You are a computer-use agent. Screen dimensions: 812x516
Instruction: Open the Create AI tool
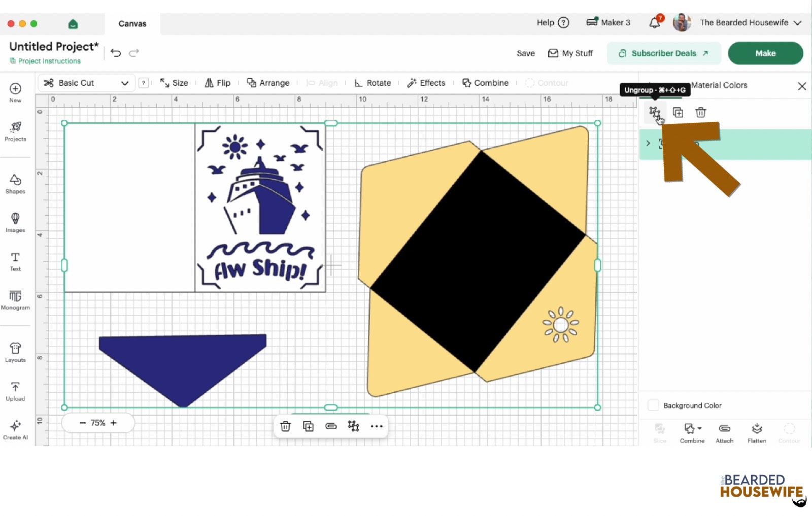click(x=15, y=430)
